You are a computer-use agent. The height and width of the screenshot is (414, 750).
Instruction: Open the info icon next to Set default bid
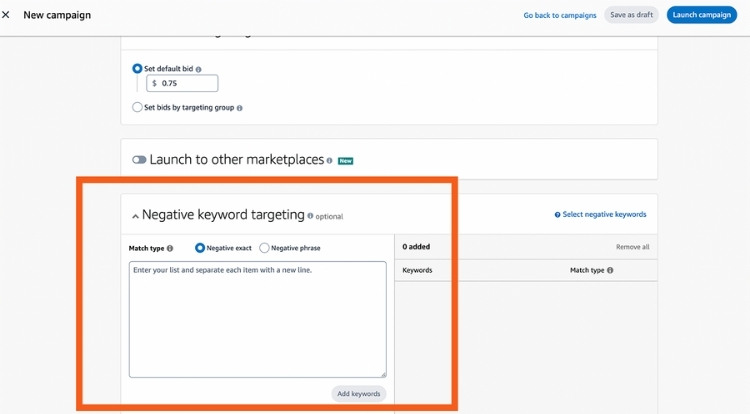(x=199, y=69)
